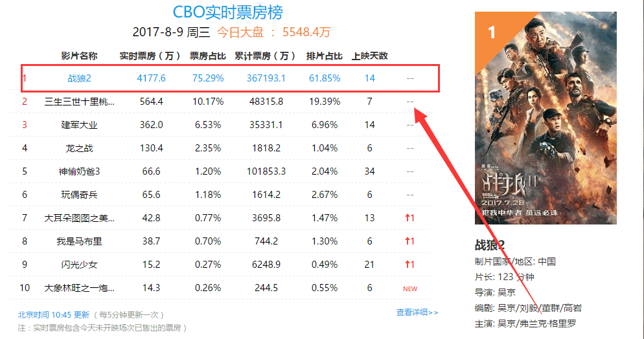Click the 闪光少女 movie title
The height and width of the screenshot is (339, 644).
pyautogui.click(x=79, y=265)
